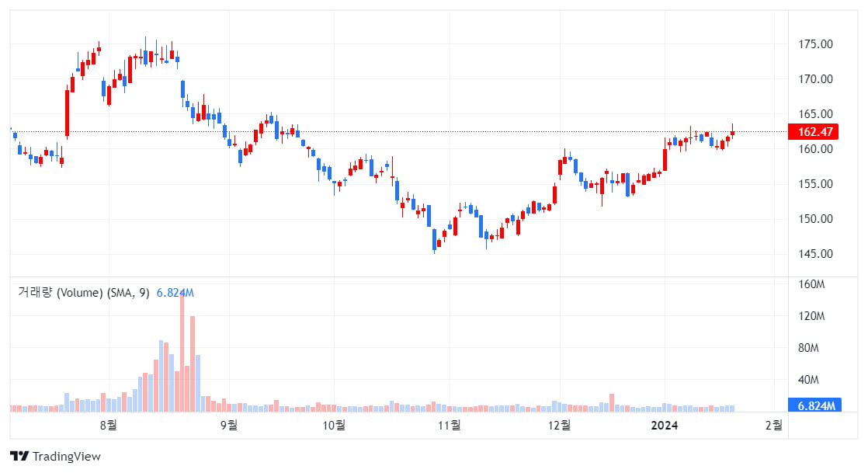Viewport: 868px width, 473px height.
Task: Click the 40M volume scale label
Action: 808,380
